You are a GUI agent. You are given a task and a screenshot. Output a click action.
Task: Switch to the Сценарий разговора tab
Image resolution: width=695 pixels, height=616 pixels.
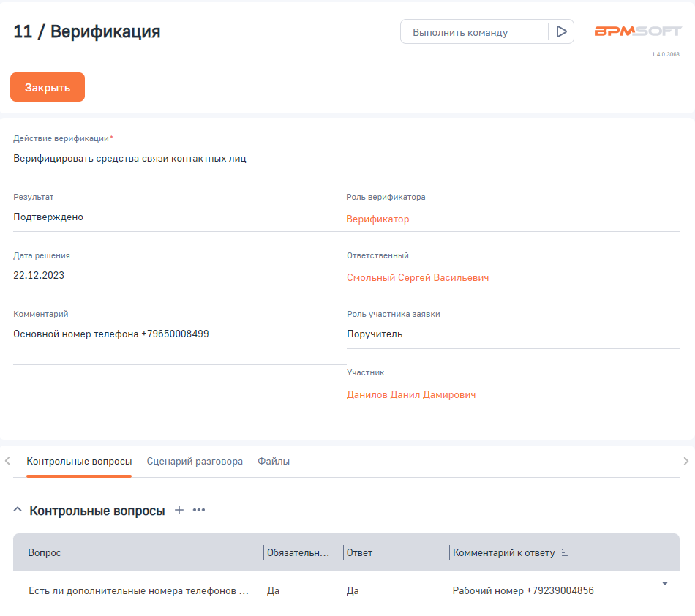click(x=195, y=462)
